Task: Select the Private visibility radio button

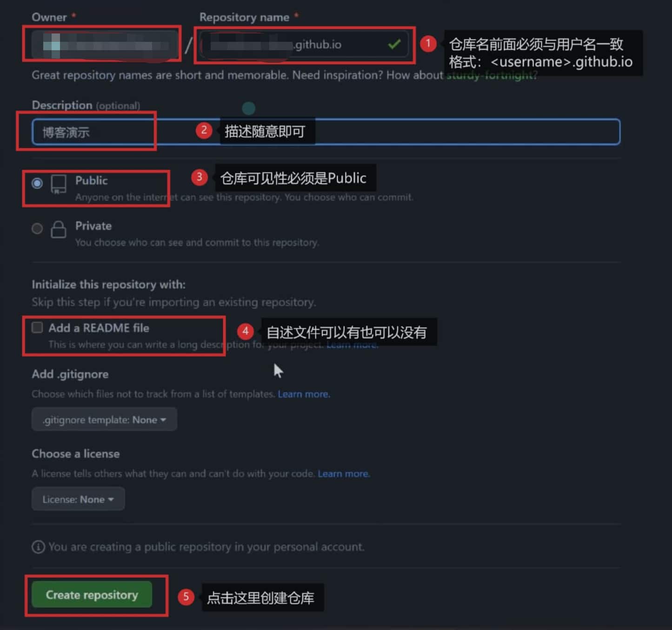Action: click(x=37, y=228)
